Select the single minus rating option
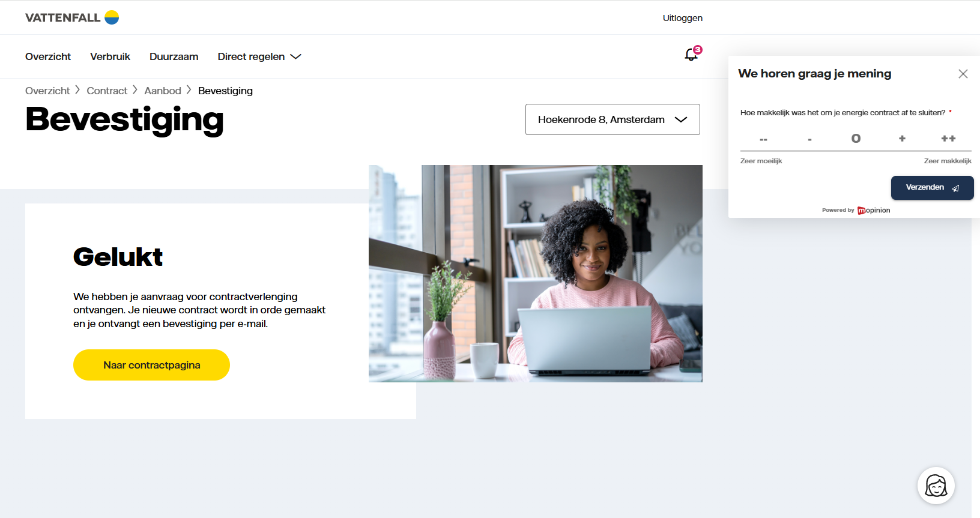The width and height of the screenshot is (980, 518). (x=809, y=139)
